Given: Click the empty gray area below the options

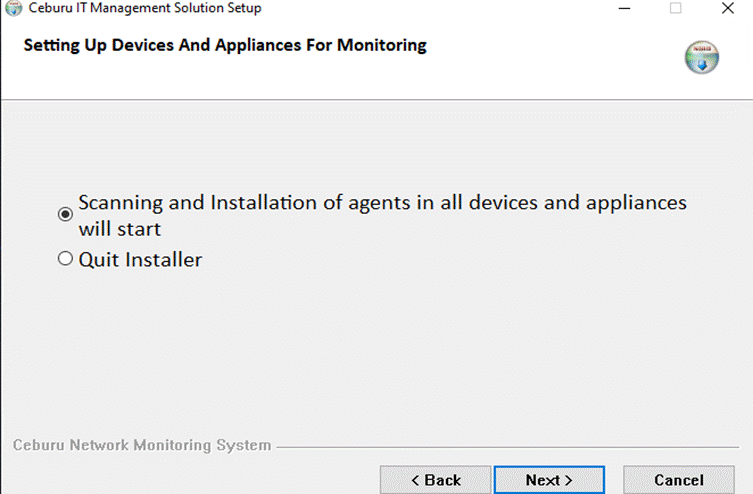Looking at the screenshot, I should (376, 355).
